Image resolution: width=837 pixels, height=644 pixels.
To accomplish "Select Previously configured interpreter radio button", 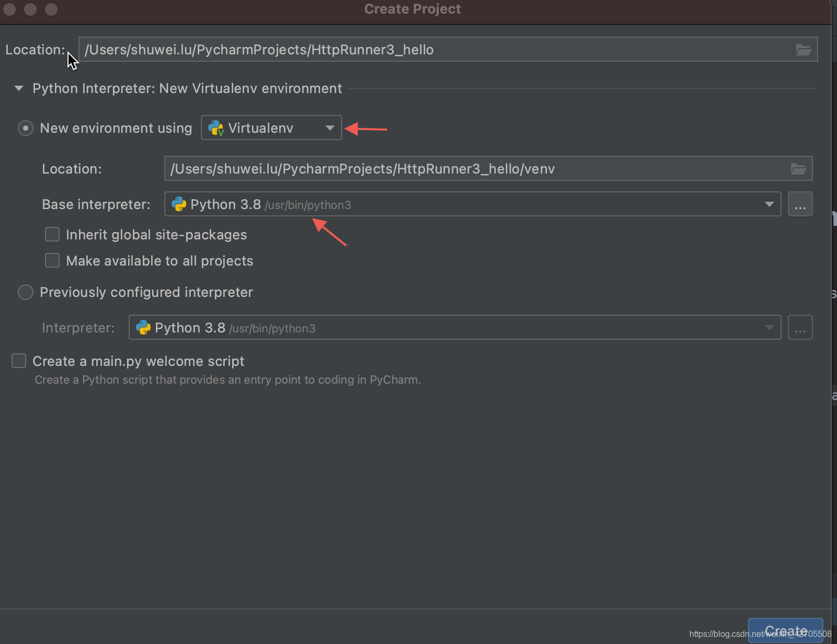I will 26,292.
